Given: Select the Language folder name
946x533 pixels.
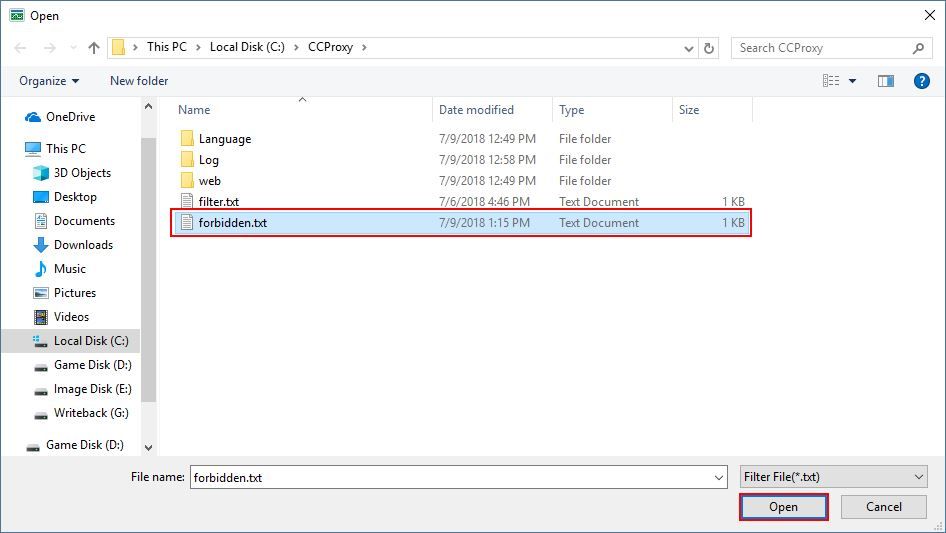Looking at the screenshot, I should point(225,139).
